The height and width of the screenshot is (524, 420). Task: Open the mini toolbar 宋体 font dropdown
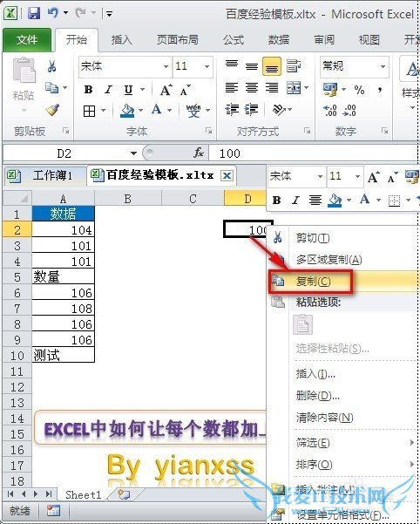(x=320, y=176)
